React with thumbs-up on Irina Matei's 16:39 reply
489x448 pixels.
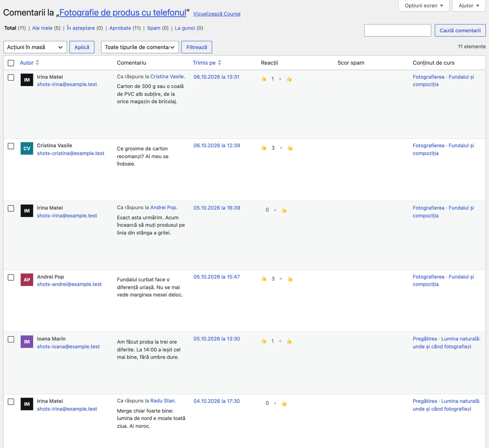pyautogui.click(x=284, y=210)
